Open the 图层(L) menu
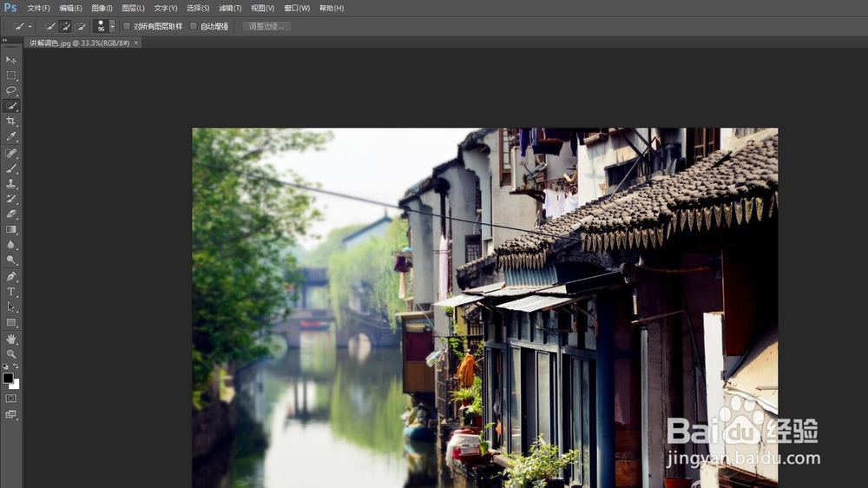Image resolution: width=868 pixels, height=488 pixels. pyautogui.click(x=133, y=9)
